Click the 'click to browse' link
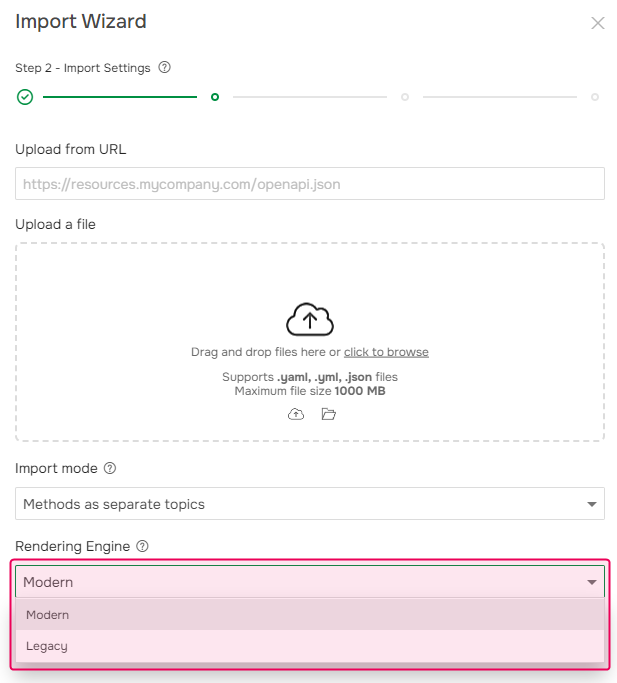The height and width of the screenshot is (683, 617). (x=386, y=352)
